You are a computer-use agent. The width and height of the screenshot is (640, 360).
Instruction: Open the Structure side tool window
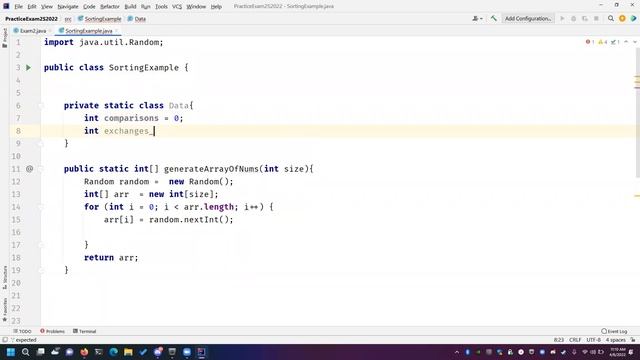coord(5,278)
